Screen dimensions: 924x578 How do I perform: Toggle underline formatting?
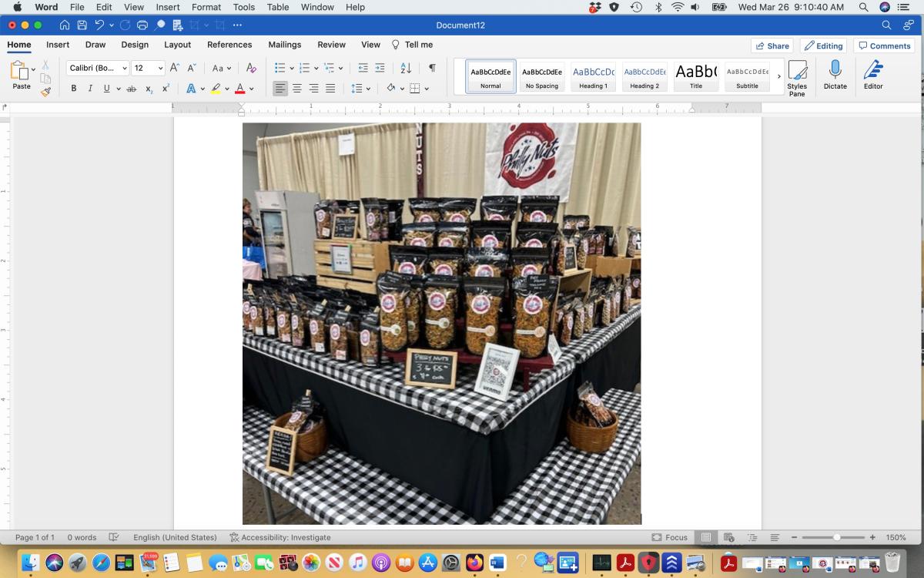(x=106, y=89)
